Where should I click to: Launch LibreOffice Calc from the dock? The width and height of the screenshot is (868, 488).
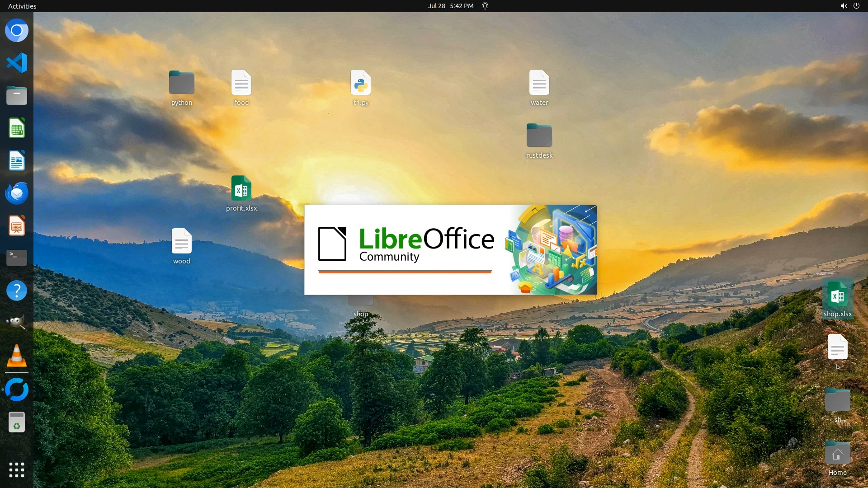tap(17, 128)
